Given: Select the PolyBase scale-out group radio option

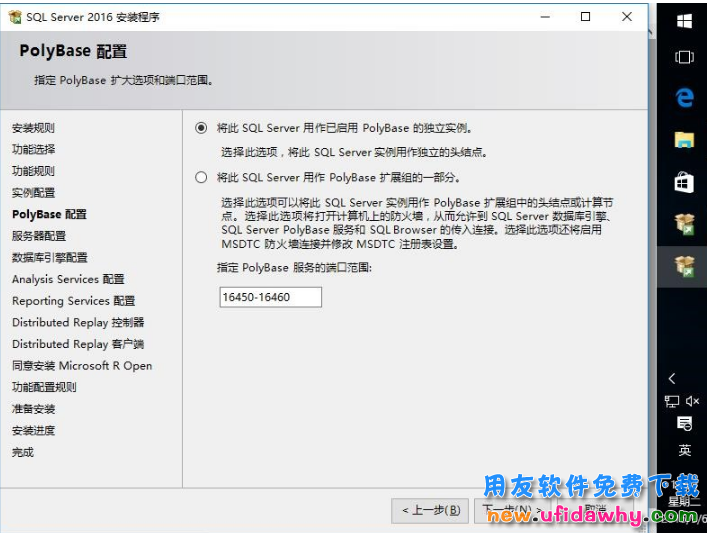Looking at the screenshot, I should pos(202,177).
